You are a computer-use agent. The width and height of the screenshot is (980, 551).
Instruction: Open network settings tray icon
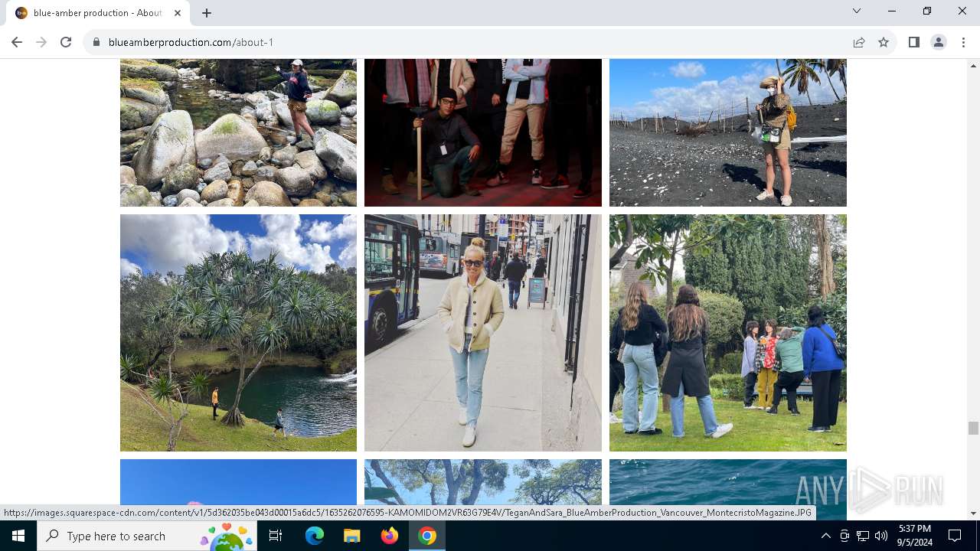click(x=863, y=536)
